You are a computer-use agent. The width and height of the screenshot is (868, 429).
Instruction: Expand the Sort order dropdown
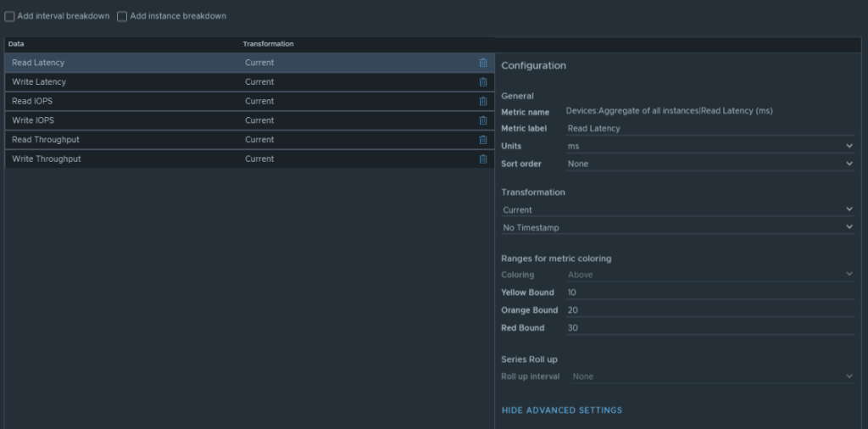[709, 164]
